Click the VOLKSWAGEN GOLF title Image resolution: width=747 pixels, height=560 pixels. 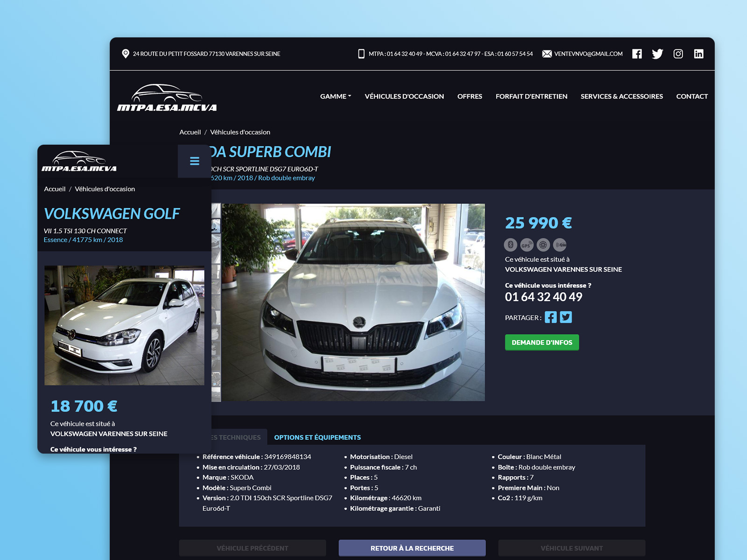(112, 213)
